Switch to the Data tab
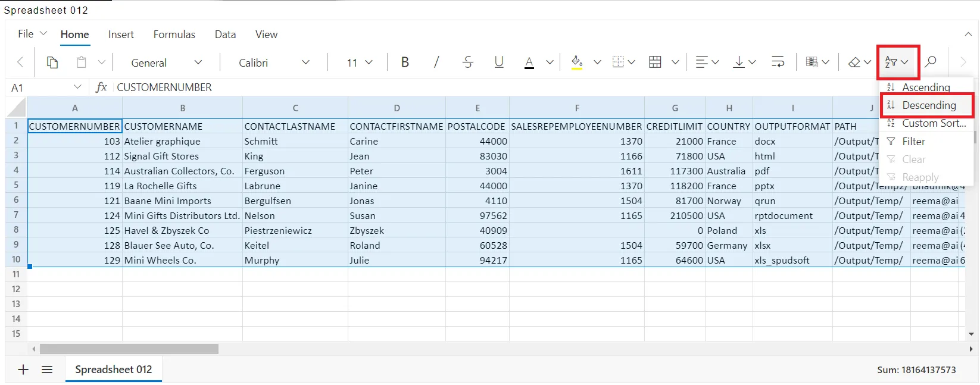The height and width of the screenshot is (385, 980). (225, 35)
